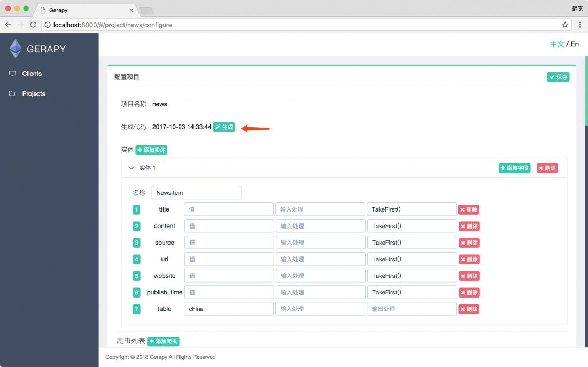Click TakeFirst() output field for source

coord(412,243)
